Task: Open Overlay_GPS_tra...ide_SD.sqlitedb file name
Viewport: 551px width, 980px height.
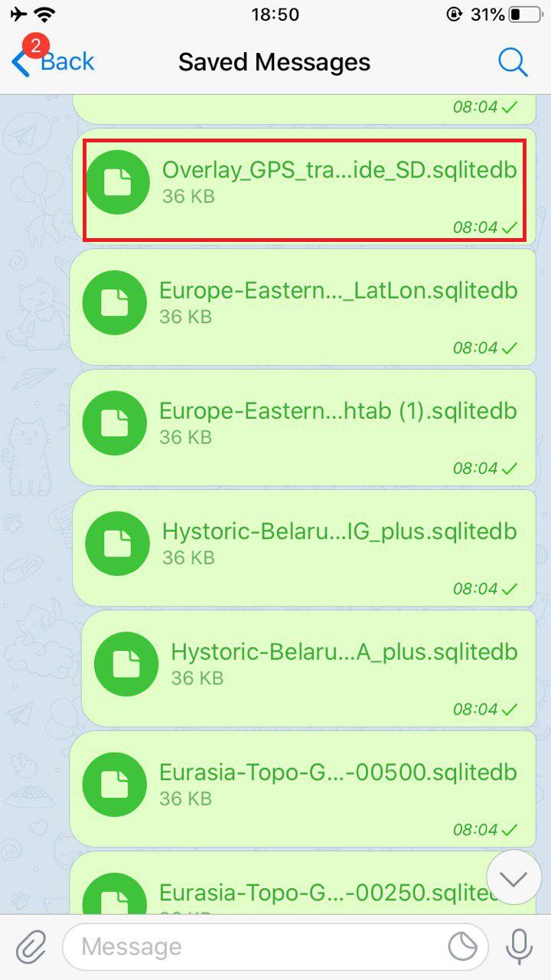Action: (340, 170)
